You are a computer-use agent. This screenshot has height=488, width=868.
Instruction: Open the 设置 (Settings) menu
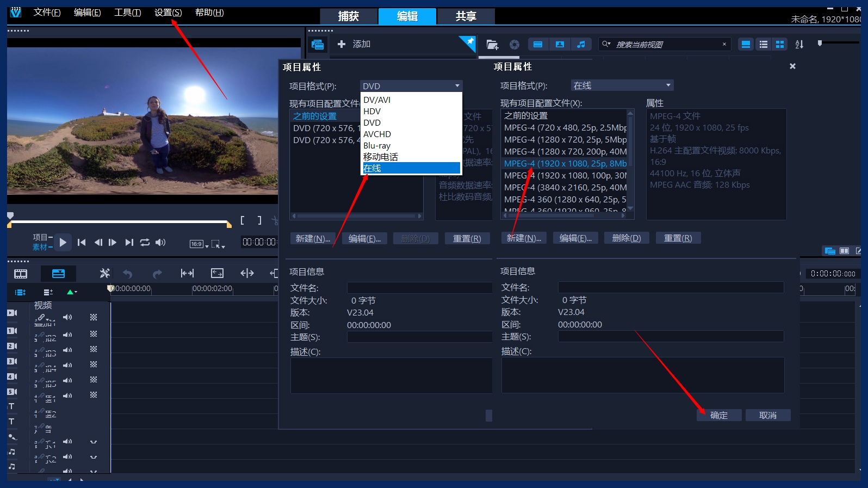click(x=168, y=13)
